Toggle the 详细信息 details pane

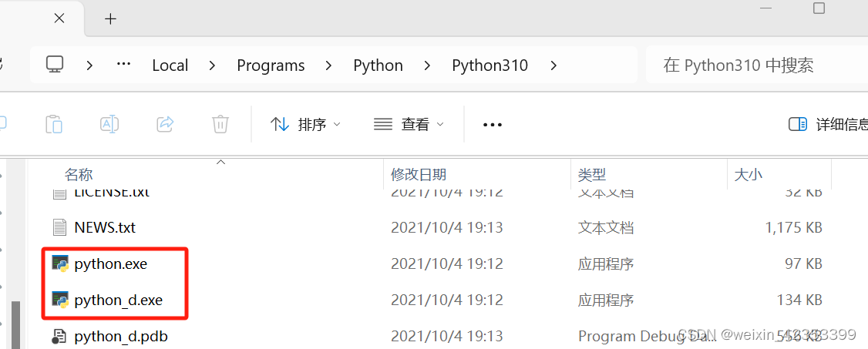pyautogui.click(x=828, y=125)
